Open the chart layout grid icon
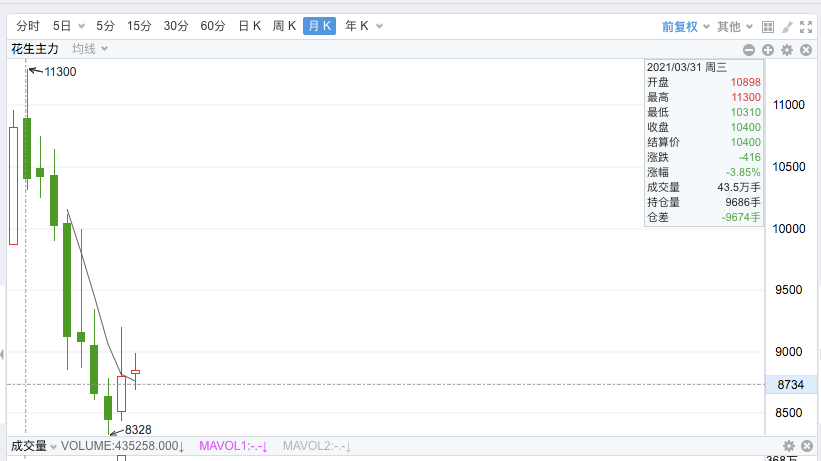The width and height of the screenshot is (821, 461). (768, 27)
